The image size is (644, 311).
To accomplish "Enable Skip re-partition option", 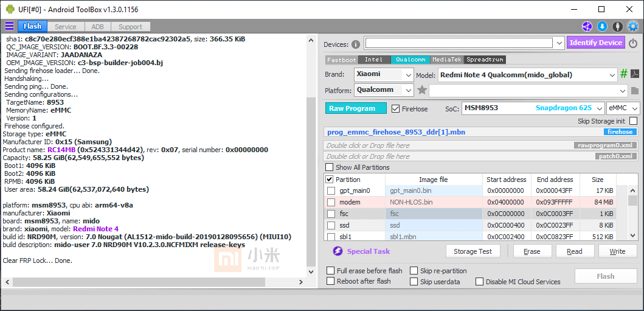I will tap(414, 271).
